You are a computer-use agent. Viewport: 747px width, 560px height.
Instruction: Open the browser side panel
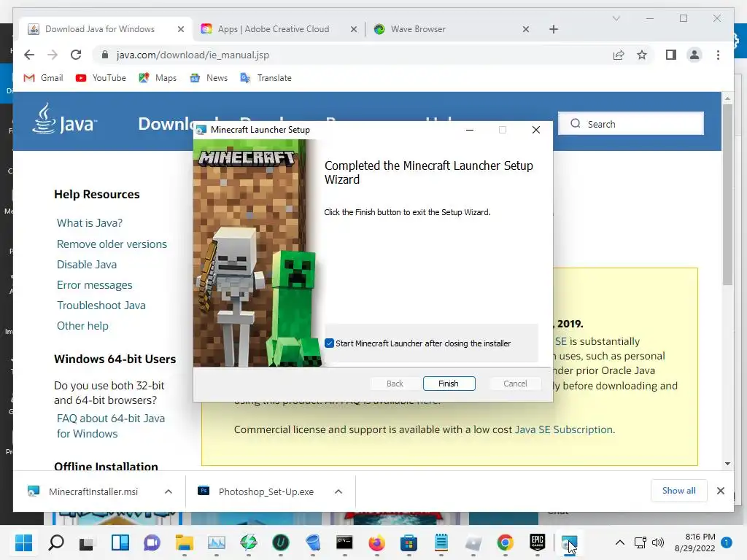tap(671, 55)
